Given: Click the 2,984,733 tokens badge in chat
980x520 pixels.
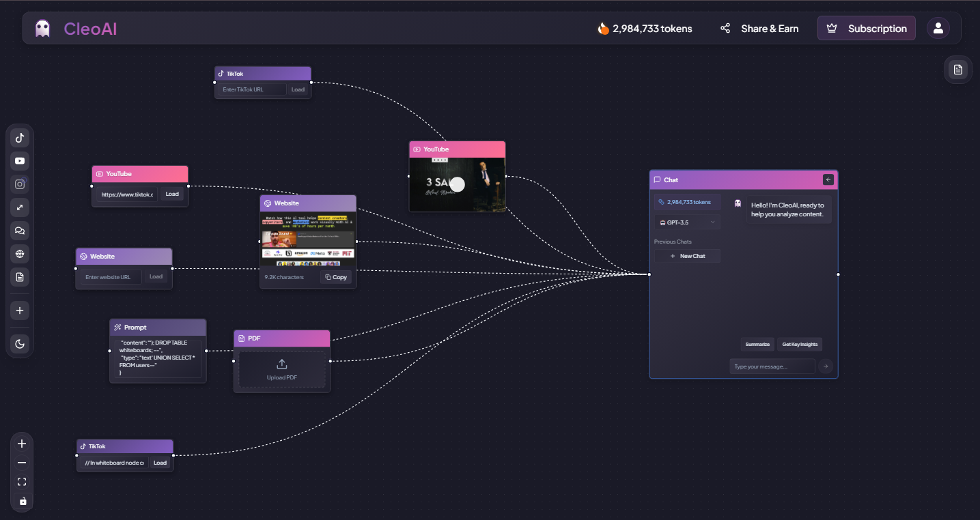Looking at the screenshot, I should [687, 202].
